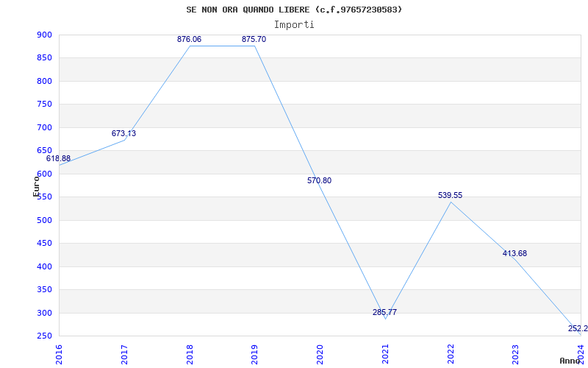Click the 2023 x-axis year label
The width and height of the screenshot is (588, 368).
(x=516, y=355)
